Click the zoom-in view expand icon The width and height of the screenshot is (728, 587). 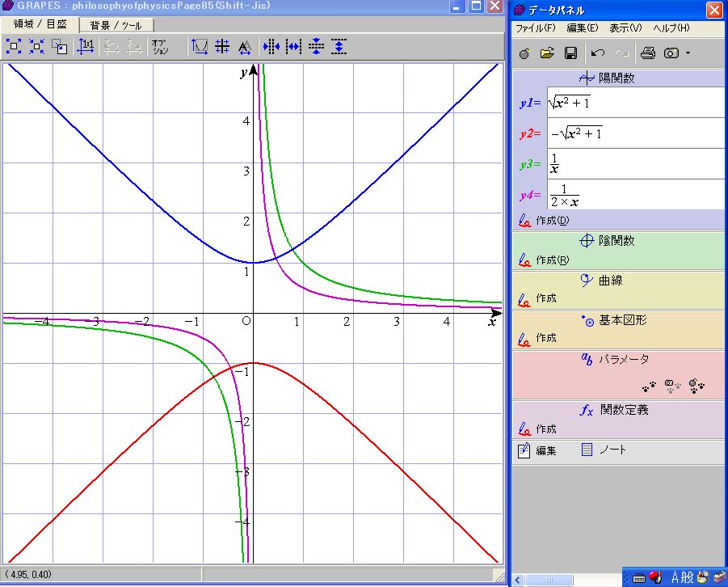[14, 47]
